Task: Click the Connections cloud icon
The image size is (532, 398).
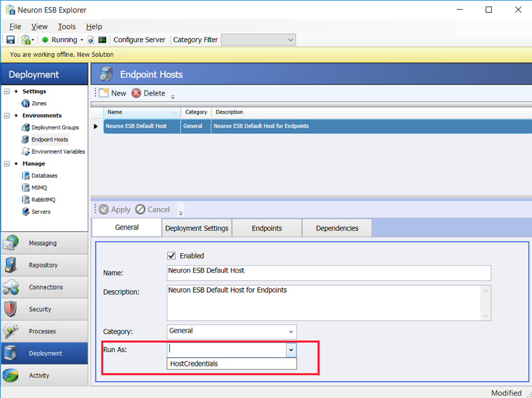Action: 11,287
